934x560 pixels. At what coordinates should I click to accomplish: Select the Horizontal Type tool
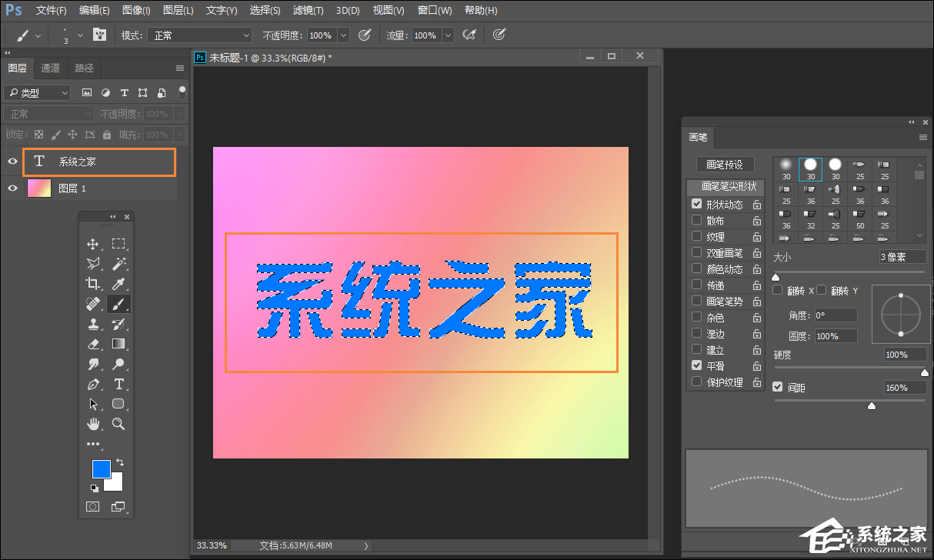pyautogui.click(x=118, y=384)
